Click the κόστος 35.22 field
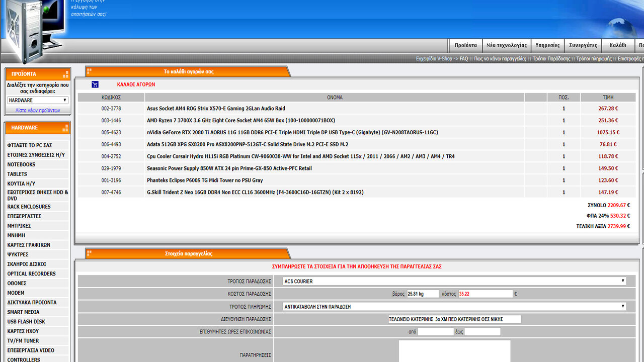Image resolution: width=644 pixels, height=362 pixels. pyautogui.click(x=486, y=294)
